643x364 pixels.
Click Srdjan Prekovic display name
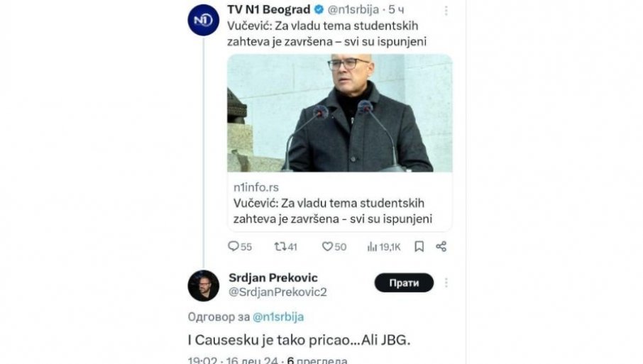[x=273, y=277]
